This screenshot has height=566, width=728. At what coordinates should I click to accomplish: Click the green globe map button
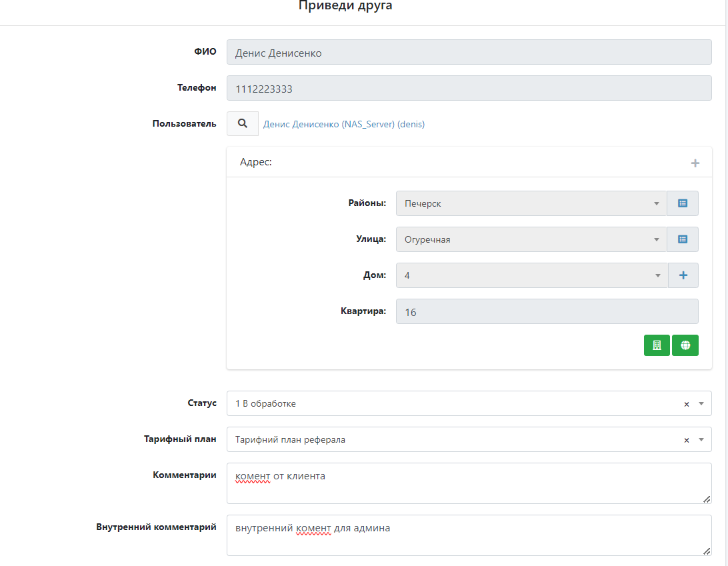point(685,345)
